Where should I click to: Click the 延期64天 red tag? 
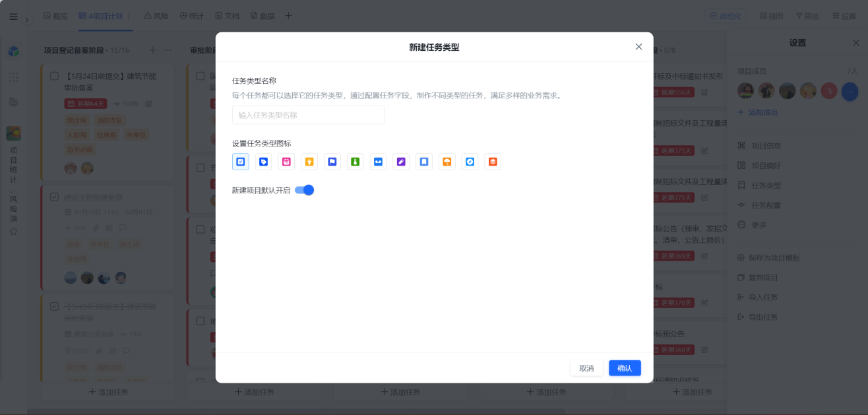86,104
